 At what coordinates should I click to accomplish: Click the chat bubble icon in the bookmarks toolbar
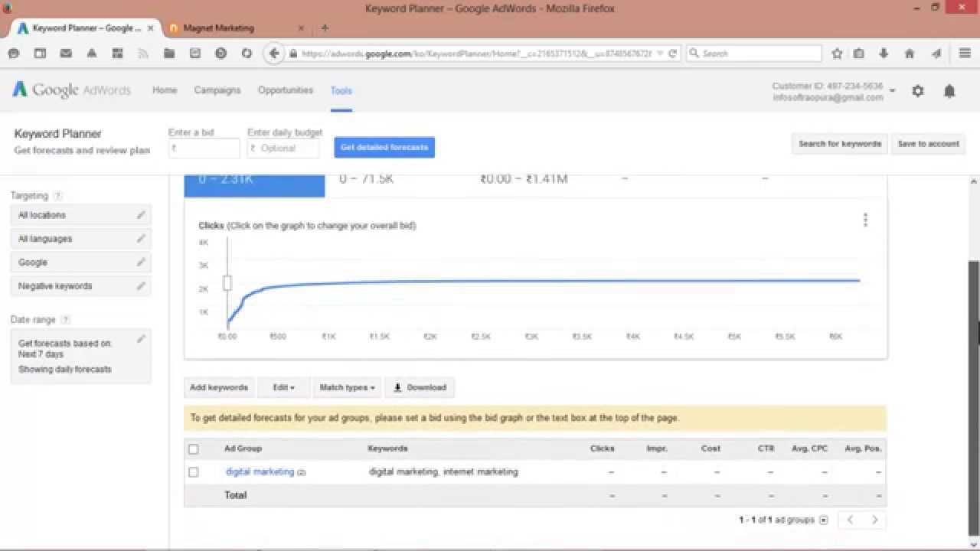[14, 54]
